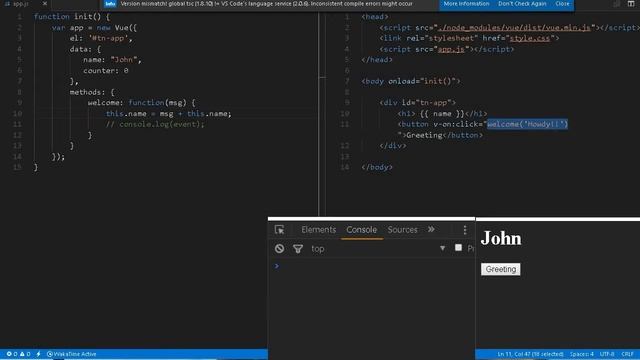Click the el: '#tn-app' line
Screen dimensions: 640x360
pos(101,38)
